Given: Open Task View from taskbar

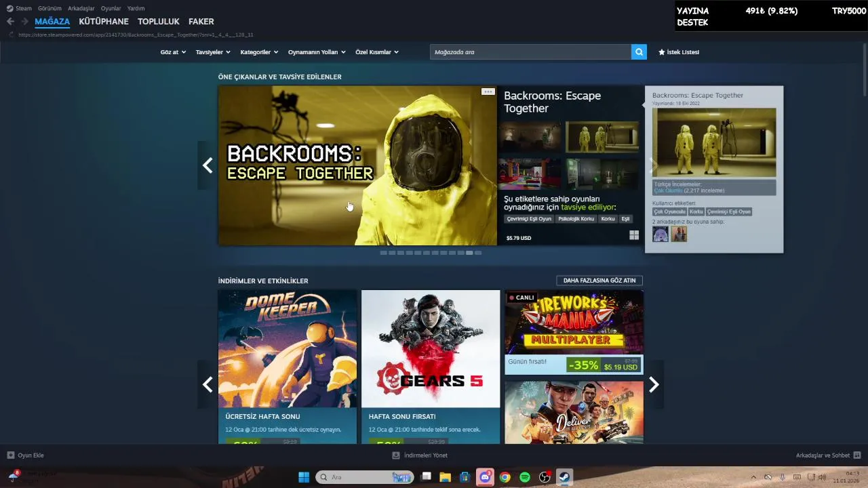Looking at the screenshot, I should (x=426, y=477).
